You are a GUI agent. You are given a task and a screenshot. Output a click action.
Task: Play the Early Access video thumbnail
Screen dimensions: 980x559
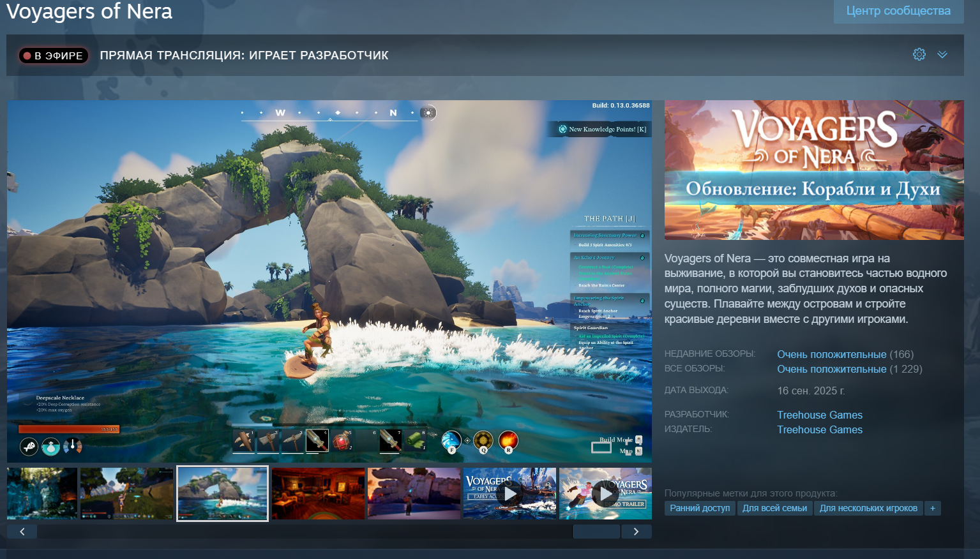[509, 493]
